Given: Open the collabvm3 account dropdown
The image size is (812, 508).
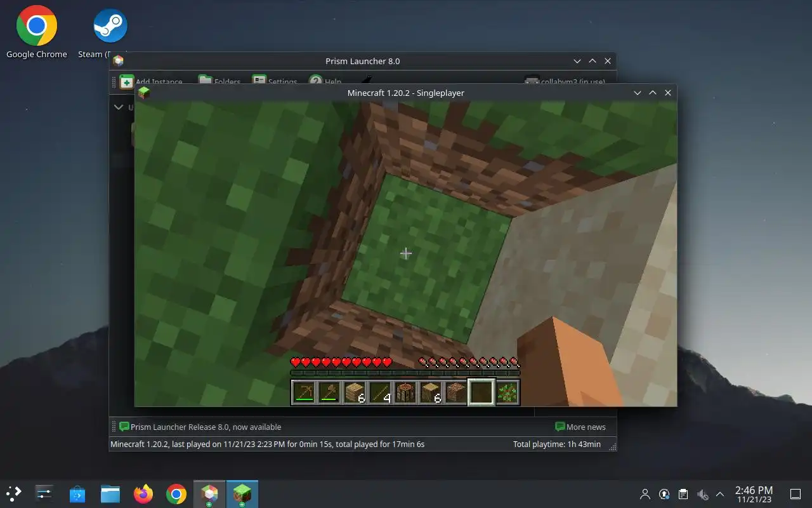Looking at the screenshot, I should pos(565,81).
